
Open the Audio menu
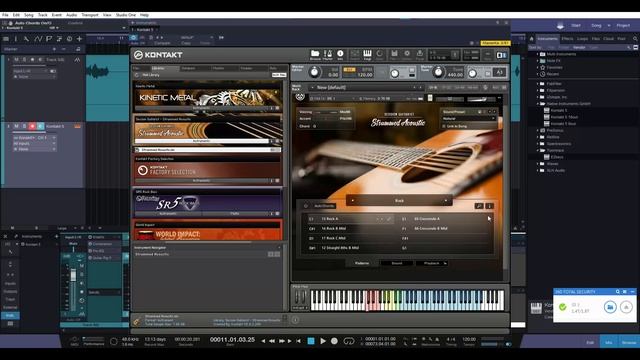click(x=71, y=15)
